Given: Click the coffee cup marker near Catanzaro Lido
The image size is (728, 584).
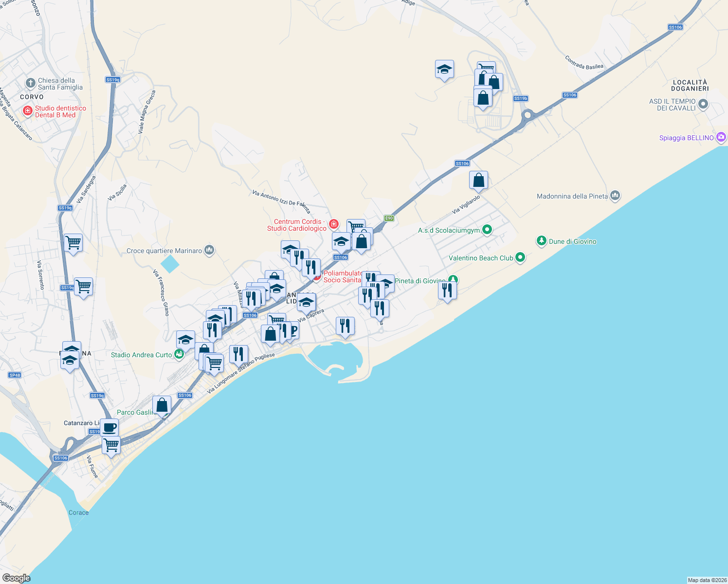Looking at the screenshot, I should coord(109,428).
